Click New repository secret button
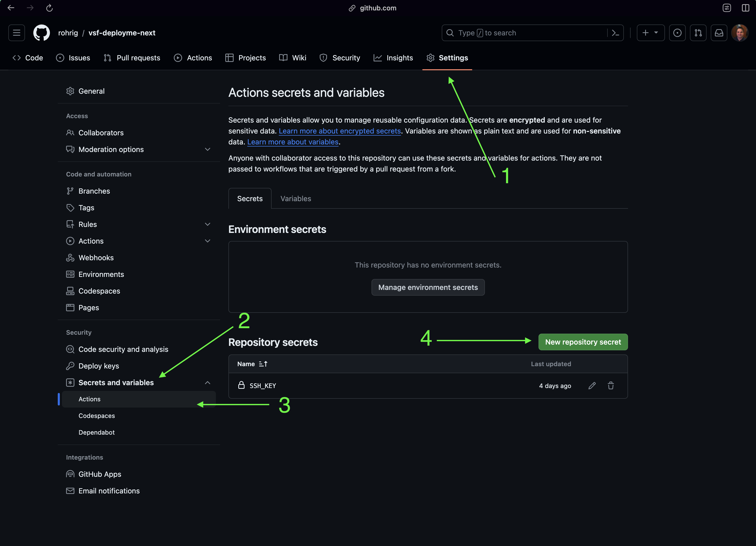The image size is (756, 546). click(583, 342)
